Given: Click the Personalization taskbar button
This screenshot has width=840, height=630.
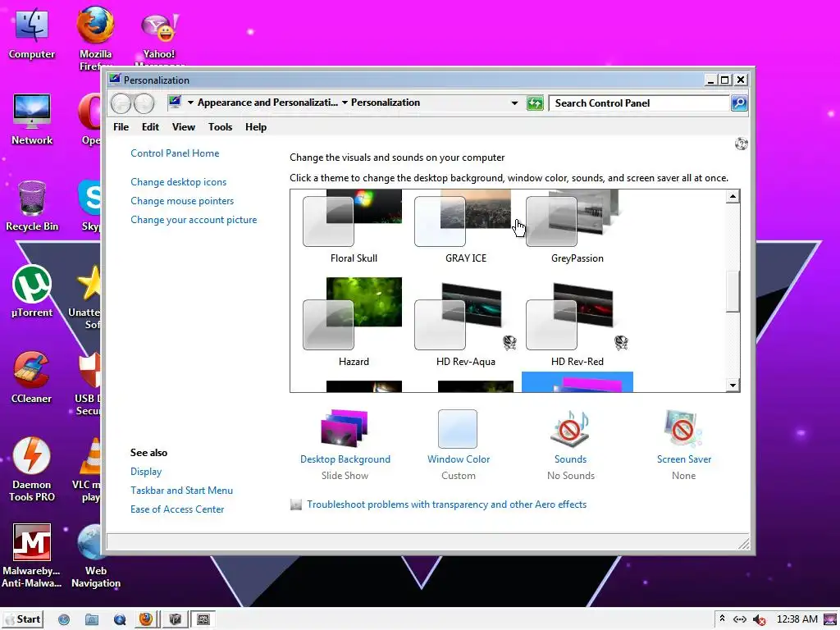Looking at the screenshot, I should tap(203, 619).
